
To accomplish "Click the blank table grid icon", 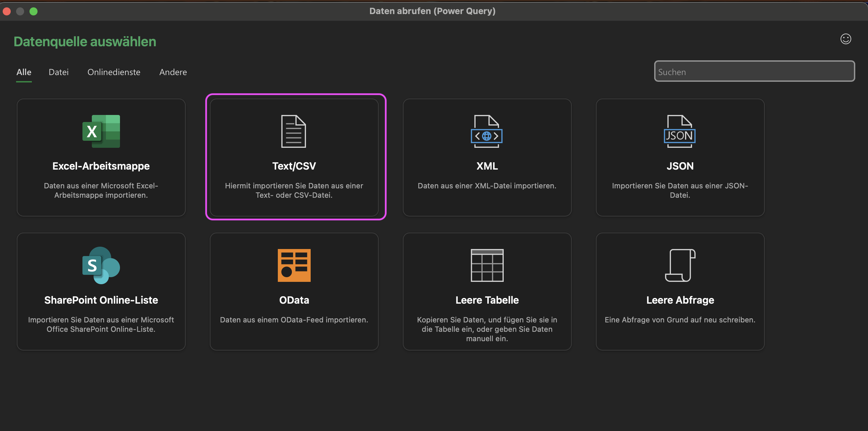I will click(487, 265).
